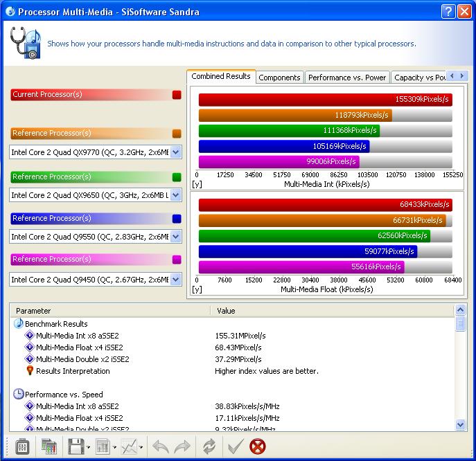The image size is (476, 461).
Task: Open the dropdown arrow beside the bar chart icon
Action: pos(114,447)
